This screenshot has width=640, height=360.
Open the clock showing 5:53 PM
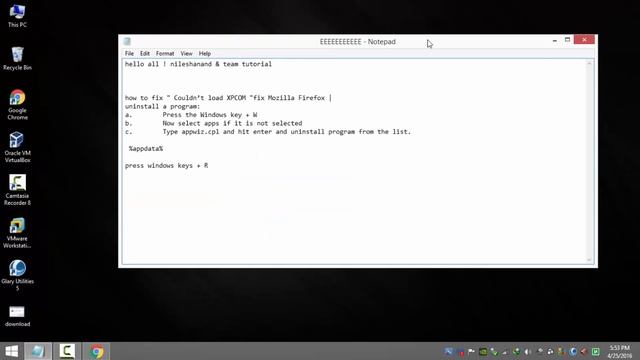coord(620,351)
